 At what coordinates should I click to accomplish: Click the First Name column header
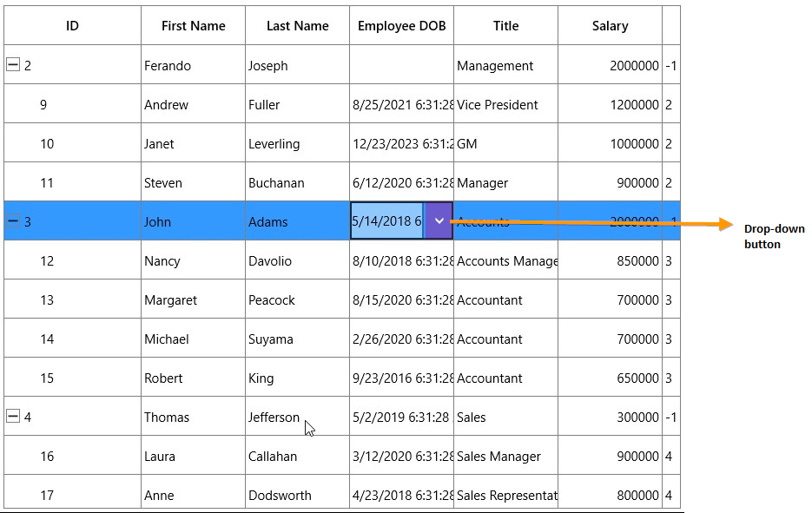click(x=193, y=25)
